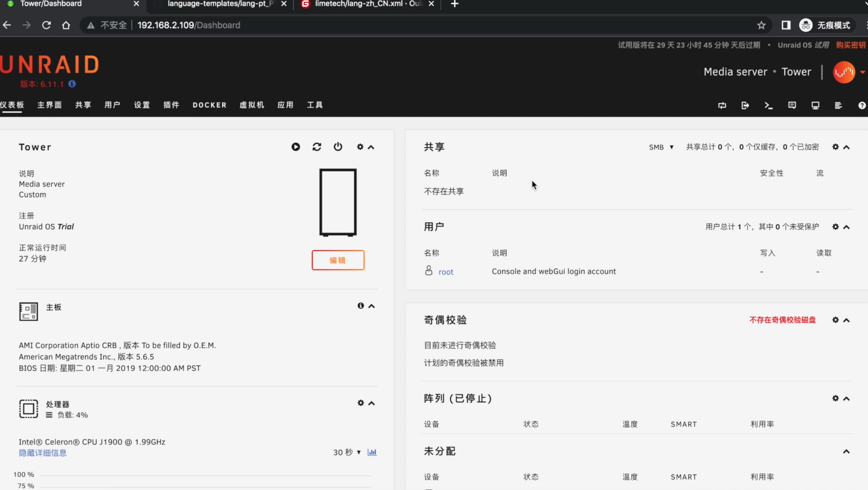Click the feedback speech bubble icon
This screenshot has height=490, width=868.
792,105
